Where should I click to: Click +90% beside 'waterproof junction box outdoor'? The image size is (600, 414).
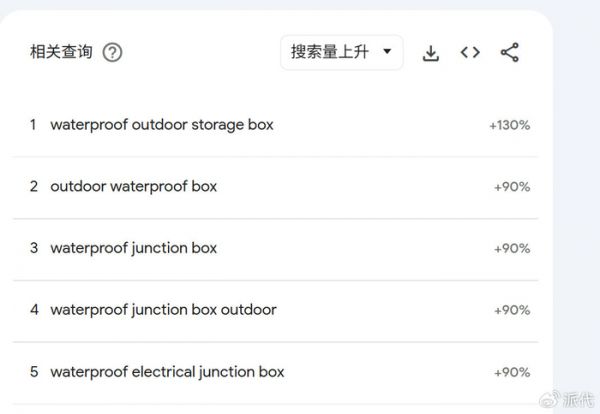click(512, 311)
